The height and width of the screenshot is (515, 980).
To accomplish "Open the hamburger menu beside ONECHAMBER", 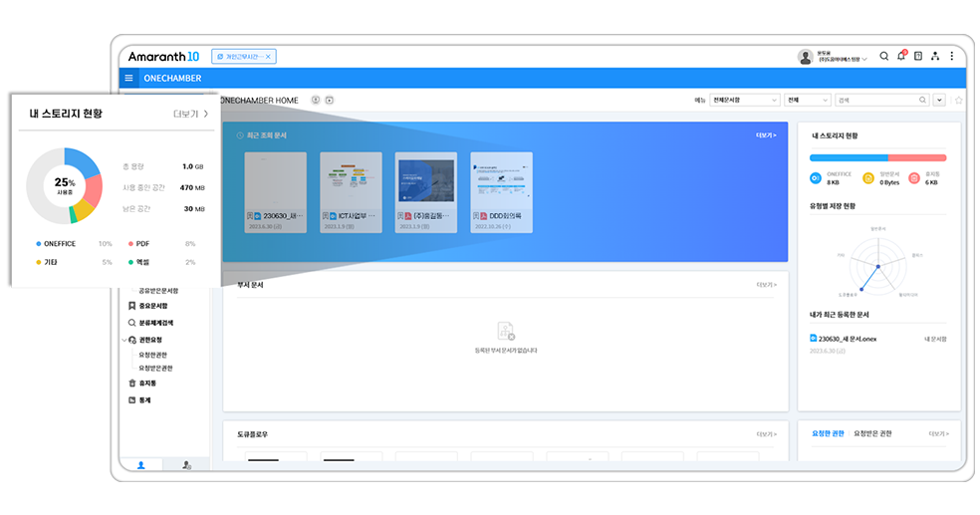I will (x=129, y=79).
